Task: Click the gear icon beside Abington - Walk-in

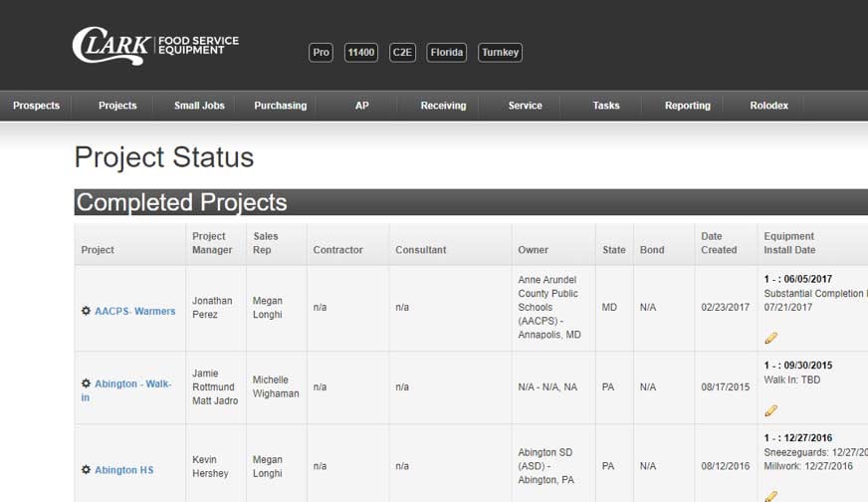Action: click(86, 384)
